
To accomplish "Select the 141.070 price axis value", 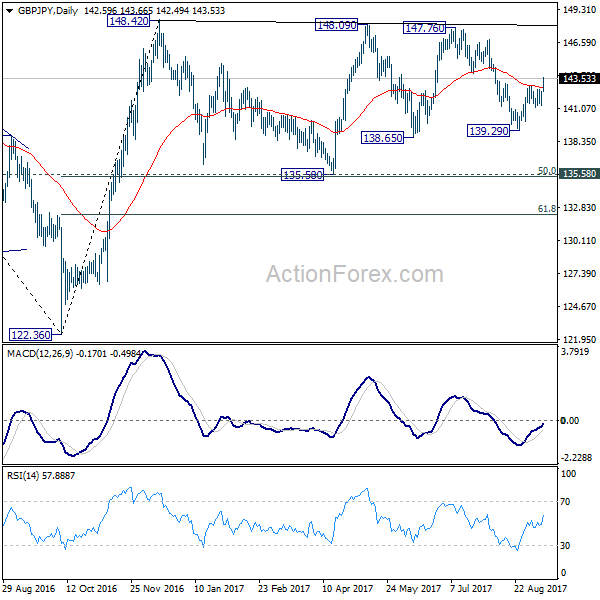I will (579, 109).
